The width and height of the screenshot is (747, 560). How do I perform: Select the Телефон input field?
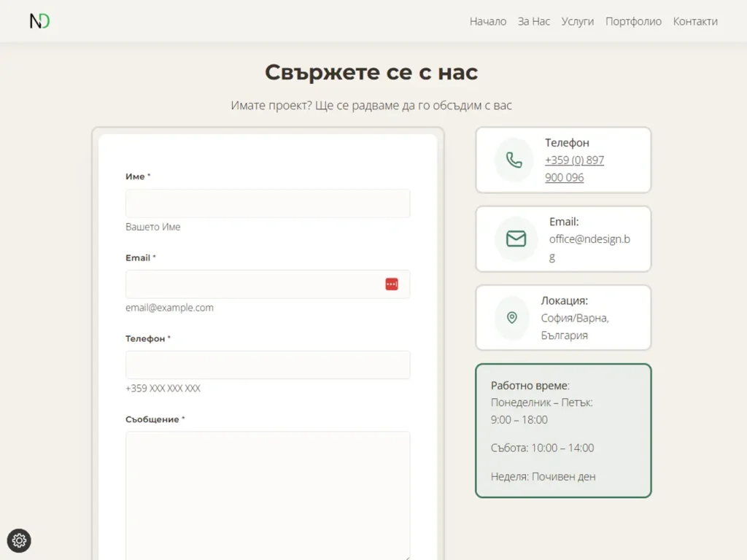click(267, 365)
